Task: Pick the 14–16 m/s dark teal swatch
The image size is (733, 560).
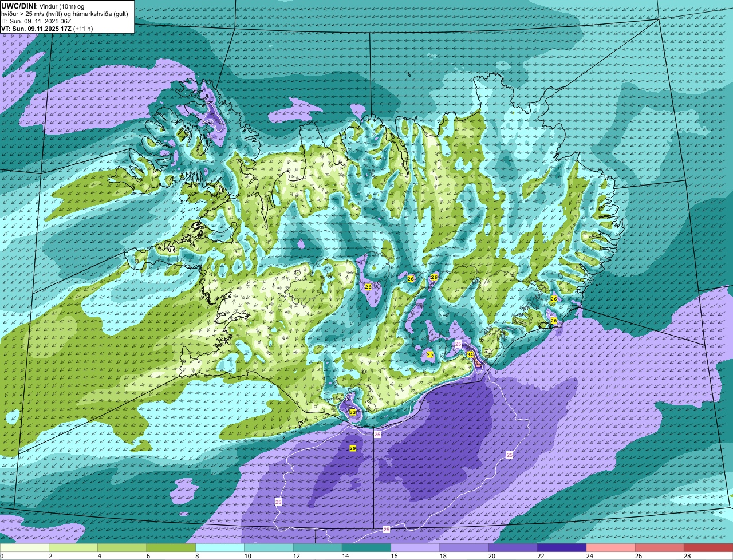Action: [x=366, y=547]
